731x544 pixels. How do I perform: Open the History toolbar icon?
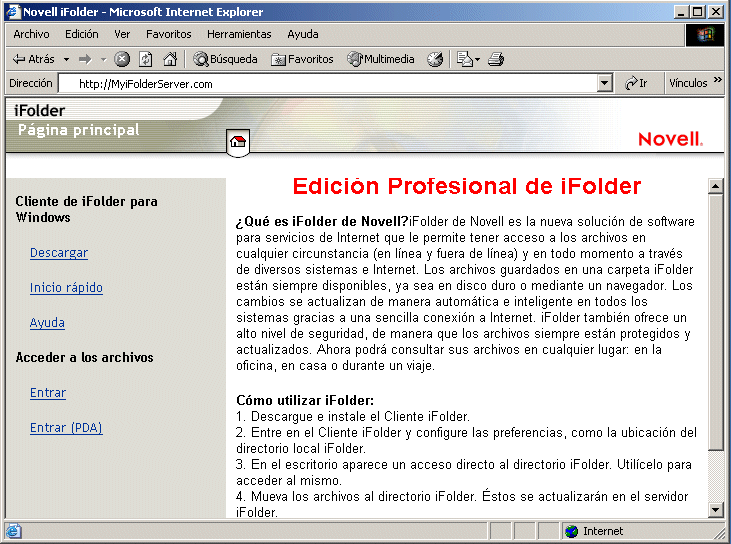(x=435, y=59)
